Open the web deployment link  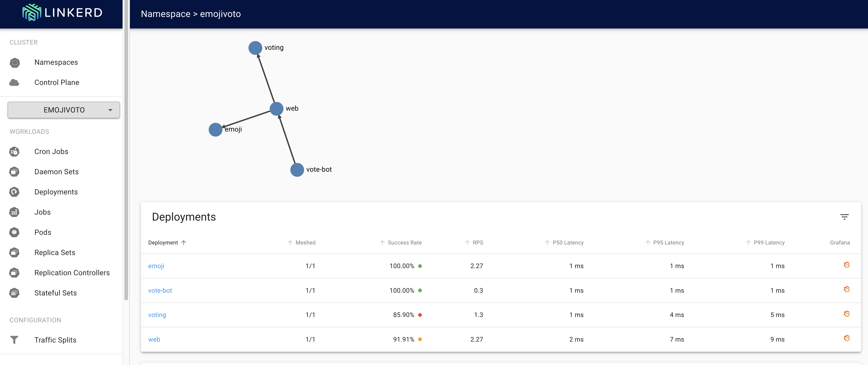154,339
